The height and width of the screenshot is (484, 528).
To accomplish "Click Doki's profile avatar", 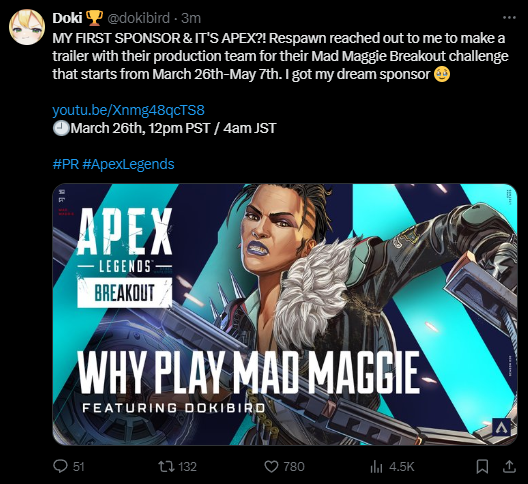I will (x=27, y=28).
